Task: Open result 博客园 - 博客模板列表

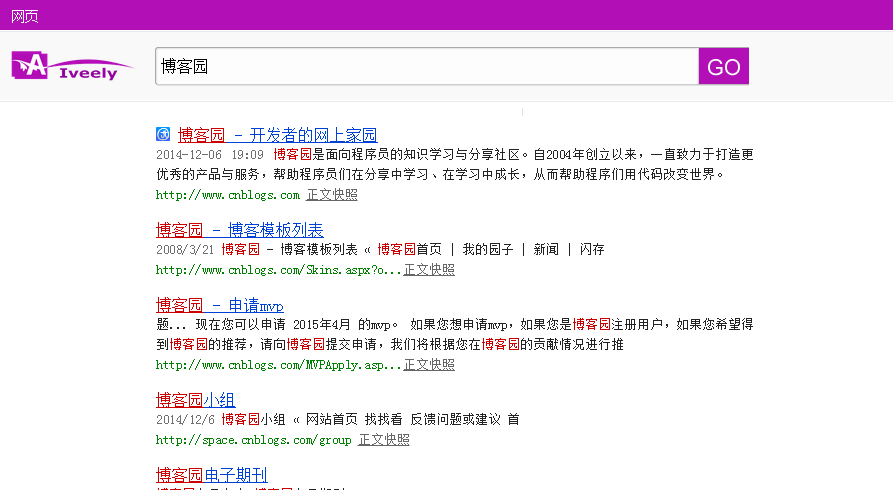Action: (x=240, y=230)
